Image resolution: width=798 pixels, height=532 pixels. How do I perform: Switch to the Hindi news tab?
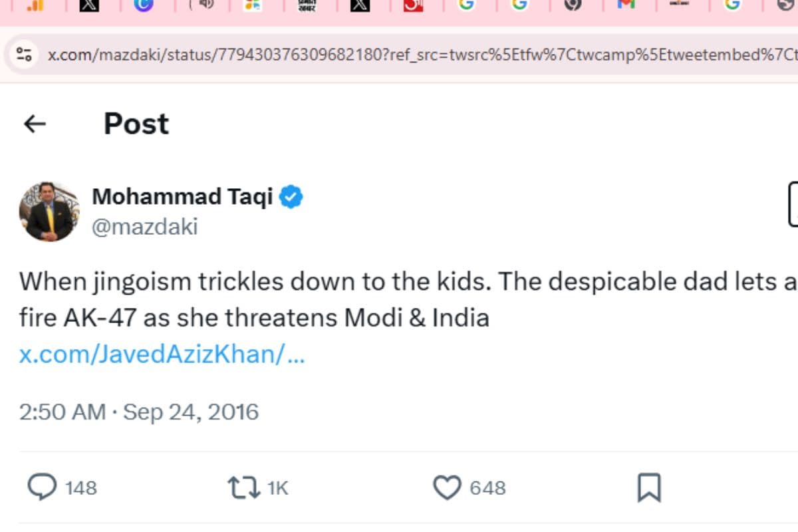pyautogui.click(x=307, y=4)
